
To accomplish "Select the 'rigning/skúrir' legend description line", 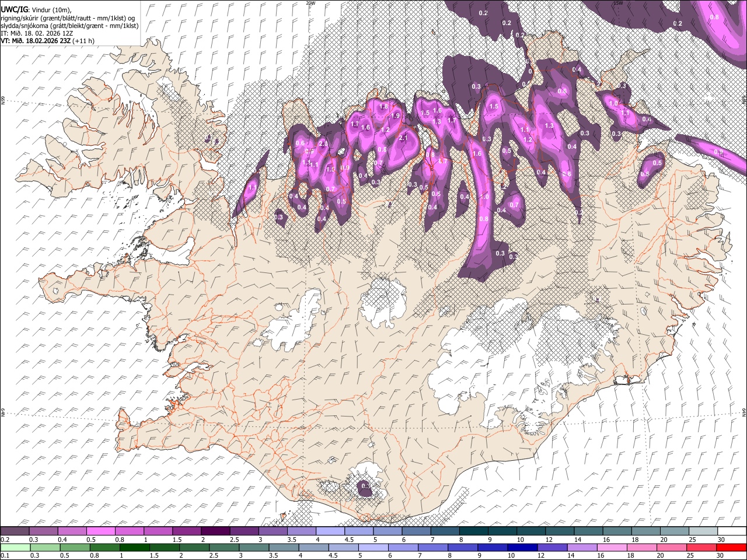I will (x=68, y=17).
